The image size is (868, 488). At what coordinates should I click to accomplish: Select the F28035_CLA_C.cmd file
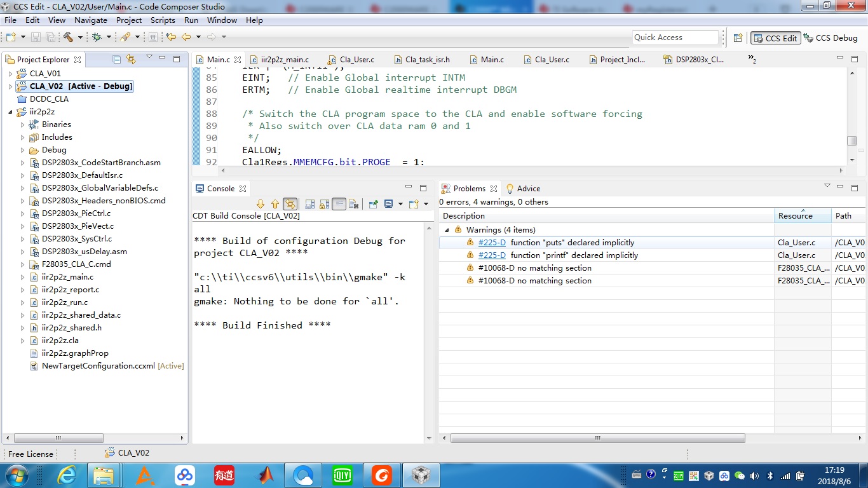click(76, 264)
